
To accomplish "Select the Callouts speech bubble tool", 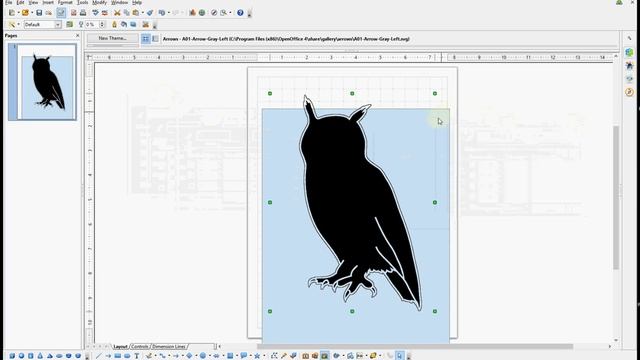I will [244, 356].
